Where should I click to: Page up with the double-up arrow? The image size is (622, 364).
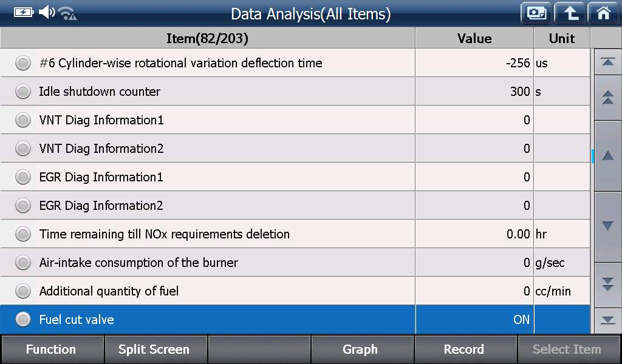[607, 98]
